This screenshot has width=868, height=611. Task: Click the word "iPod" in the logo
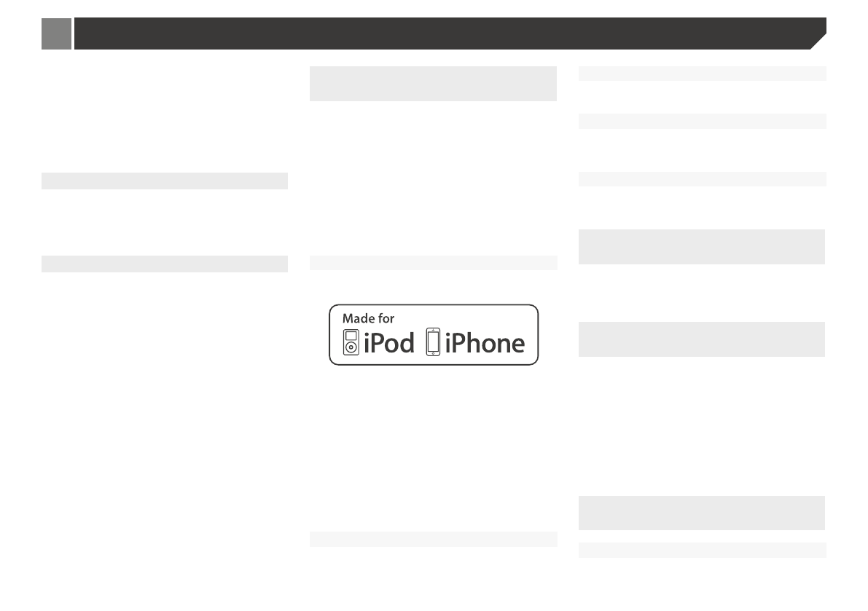[388, 342]
